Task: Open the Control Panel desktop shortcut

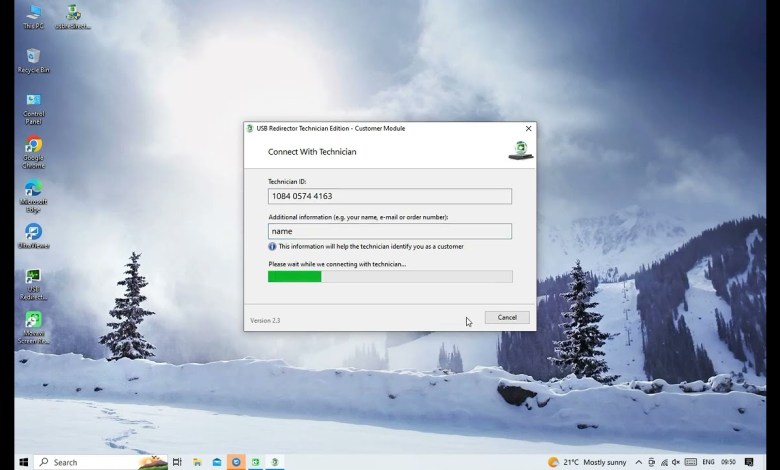Action: click(33, 101)
